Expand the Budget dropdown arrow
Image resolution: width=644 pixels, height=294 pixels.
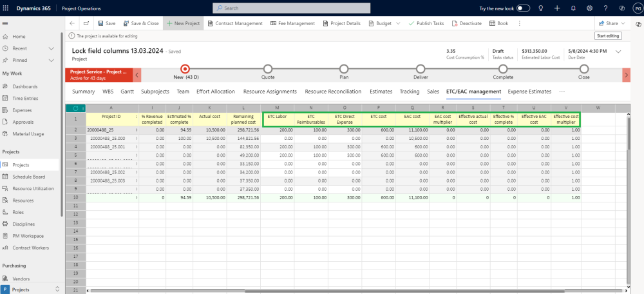pos(399,23)
